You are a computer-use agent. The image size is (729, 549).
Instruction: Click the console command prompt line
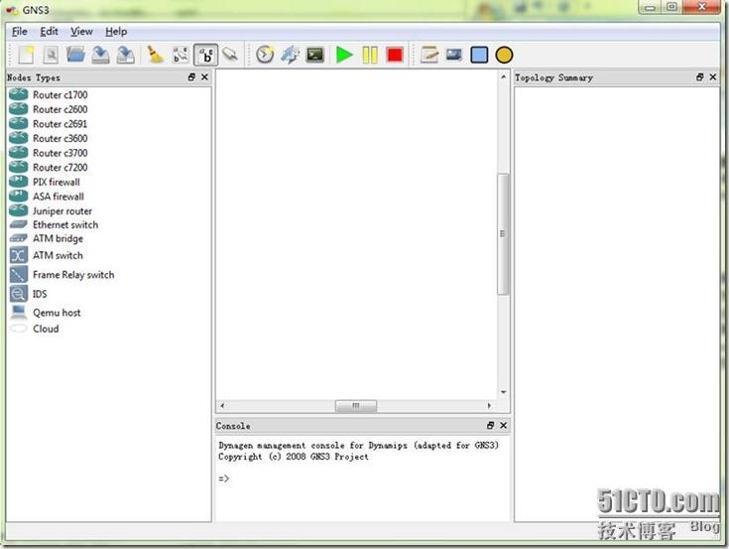coord(224,478)
